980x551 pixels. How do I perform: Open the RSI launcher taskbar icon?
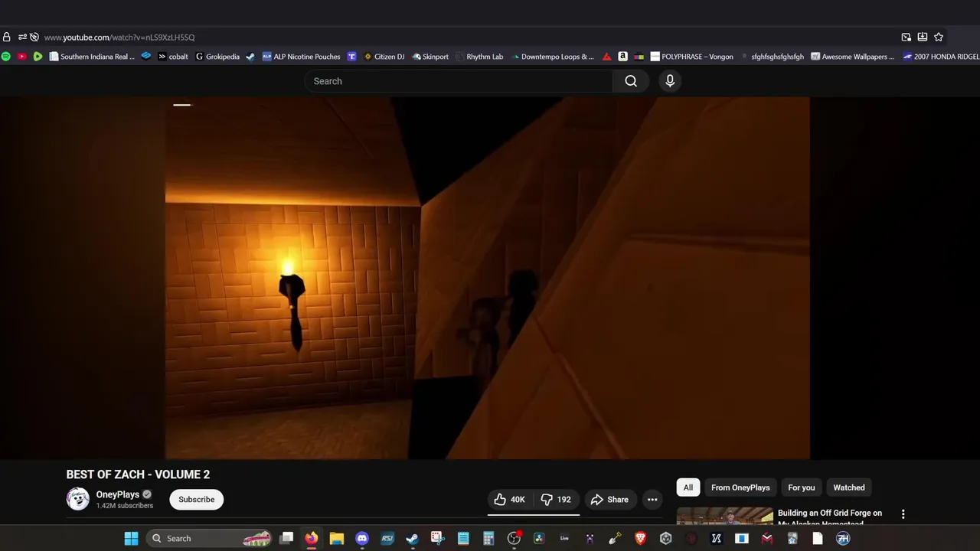click(x=387, y=539)
